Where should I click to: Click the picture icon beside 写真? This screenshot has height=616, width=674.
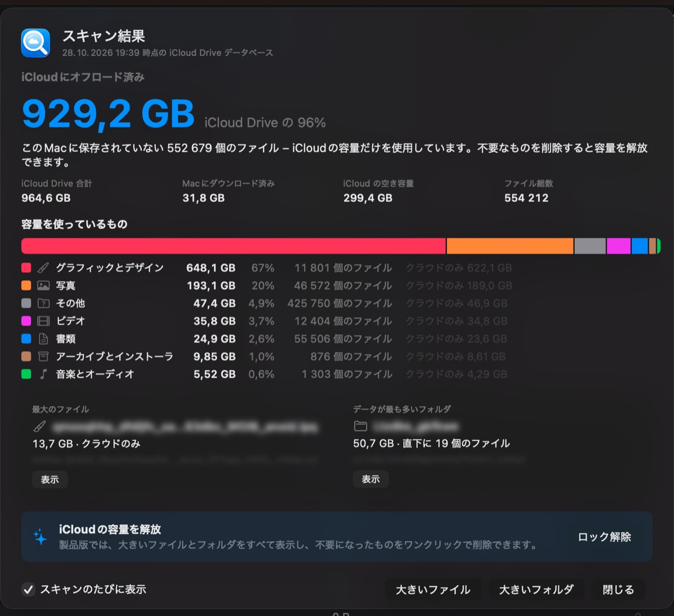tap(43, 285)
